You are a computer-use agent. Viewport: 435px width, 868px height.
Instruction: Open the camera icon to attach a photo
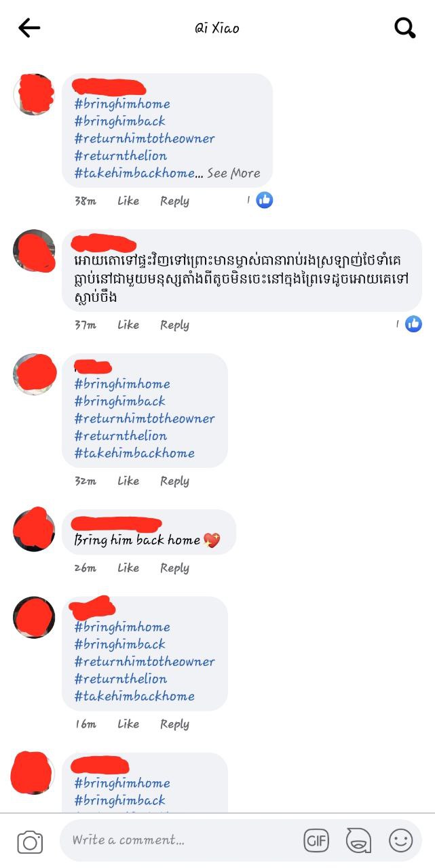tap(30, 842)
